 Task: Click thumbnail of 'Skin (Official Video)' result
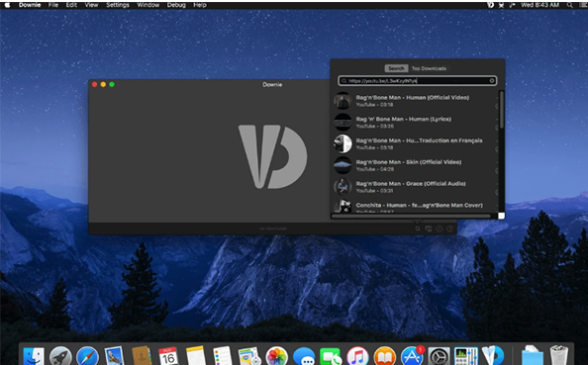[343, 165]
